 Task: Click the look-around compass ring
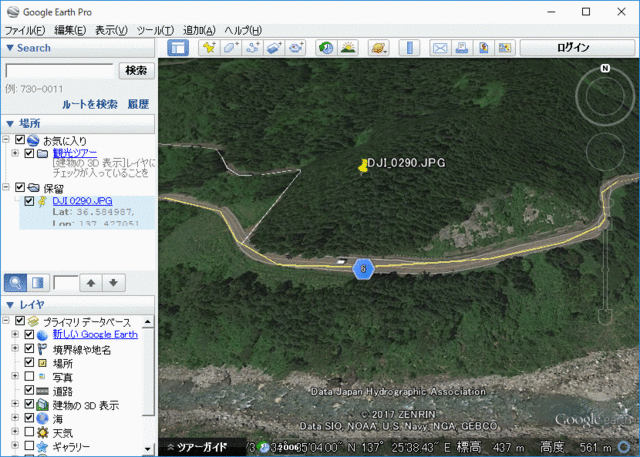tap(605, 97)
